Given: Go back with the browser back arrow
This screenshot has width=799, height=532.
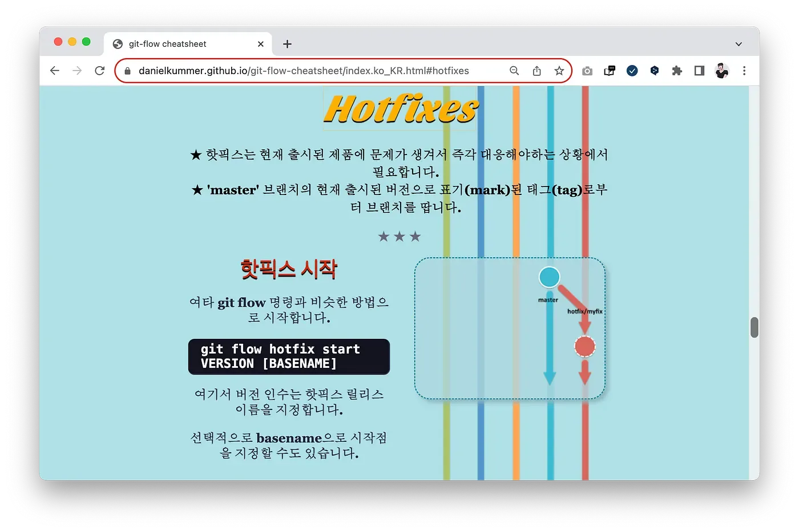Looking at the screenshot, I should (55, 71).
